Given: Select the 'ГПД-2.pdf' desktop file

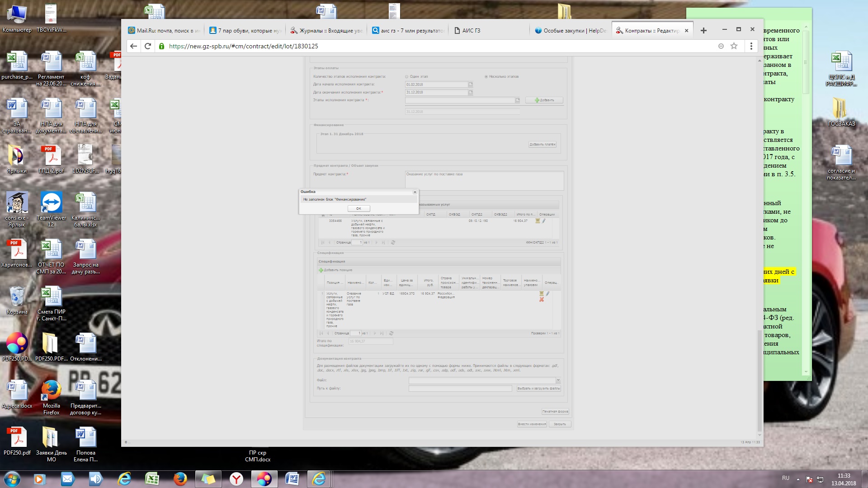Looking at the screenshot, I should pyautogui.click(x=51, y=159).
